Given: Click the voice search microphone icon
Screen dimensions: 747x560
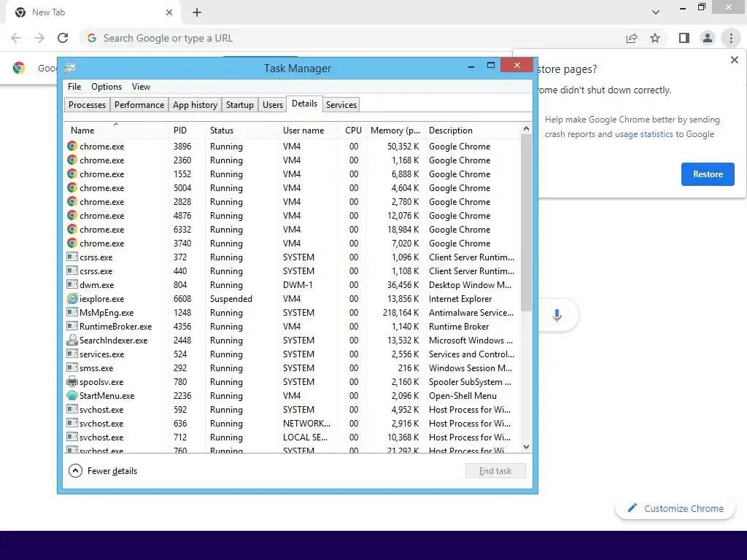Looking at the screenshot, I should coord(557,315).
